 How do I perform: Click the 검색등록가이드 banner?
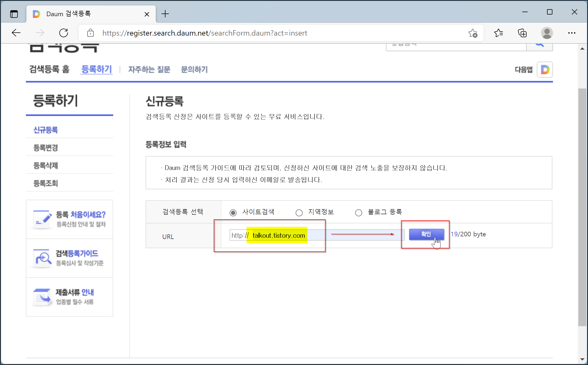tap(70, 258)
